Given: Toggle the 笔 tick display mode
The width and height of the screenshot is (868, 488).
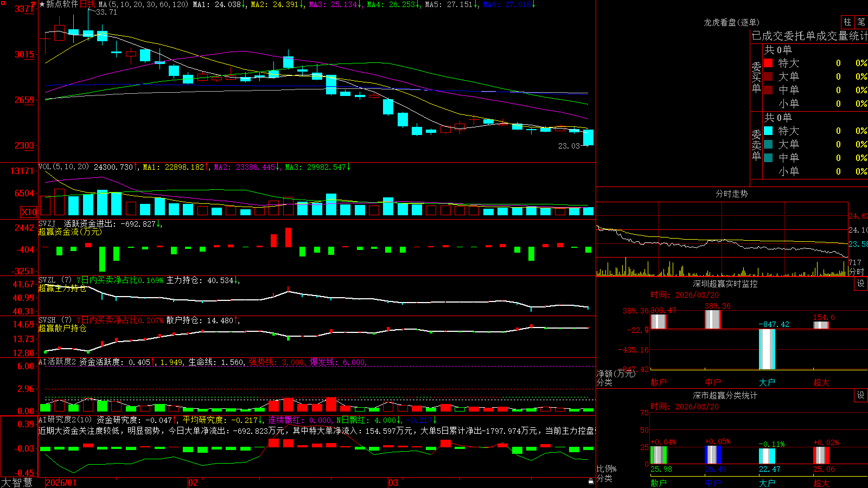Looking at the screenshot, I should point(861,22).
